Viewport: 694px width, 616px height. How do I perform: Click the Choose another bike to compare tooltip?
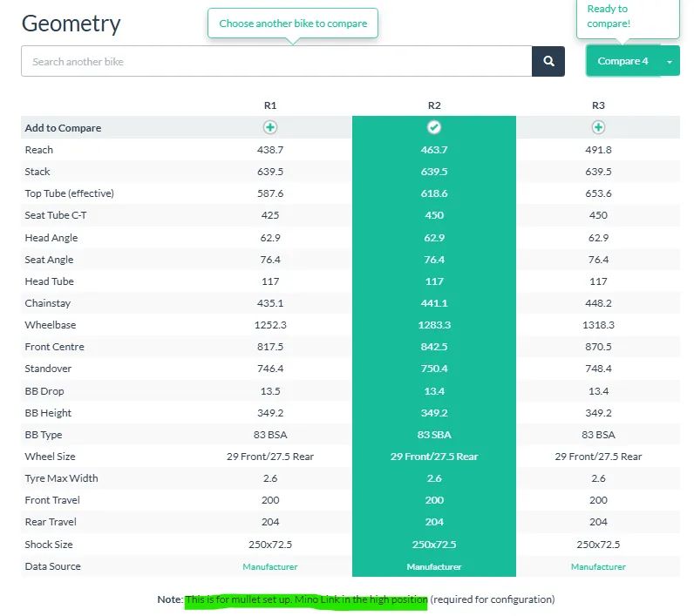[293, 24]
